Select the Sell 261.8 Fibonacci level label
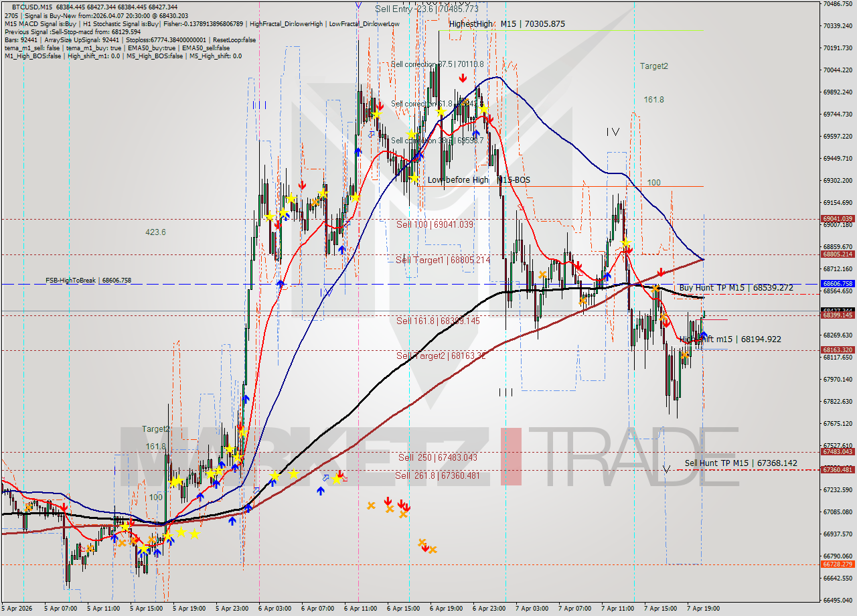This screenshot has width=857, height=616. point(437,475)
